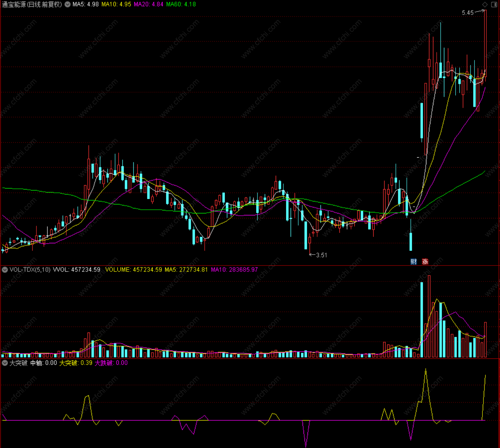
Task: Select the 通宝能源(日线.前复权) title
Action: 32,4
